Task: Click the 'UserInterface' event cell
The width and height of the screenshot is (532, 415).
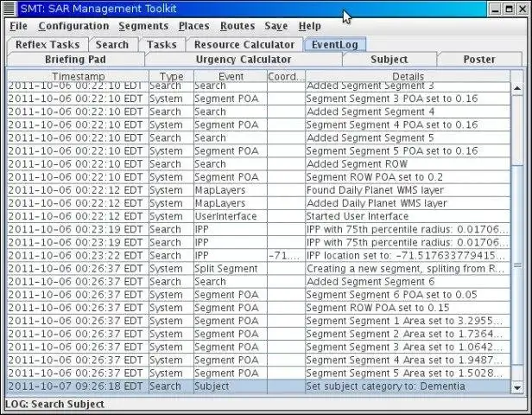Action: [x=231, y=216]
